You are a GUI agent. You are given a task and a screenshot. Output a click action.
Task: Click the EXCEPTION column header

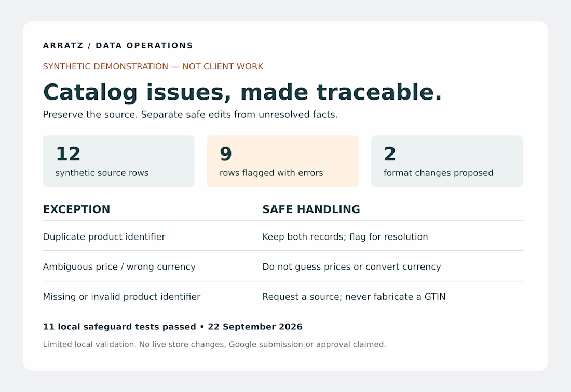click(x=76, y=209)
